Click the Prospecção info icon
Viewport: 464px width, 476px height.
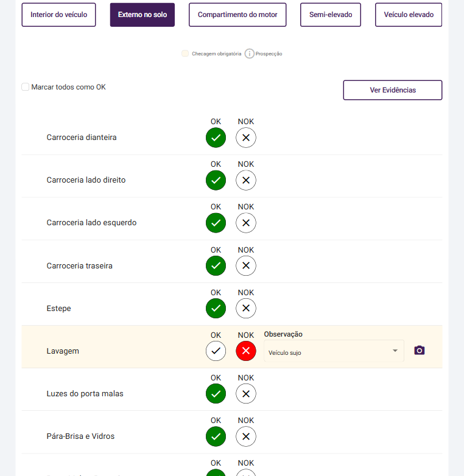click(250, 54)
